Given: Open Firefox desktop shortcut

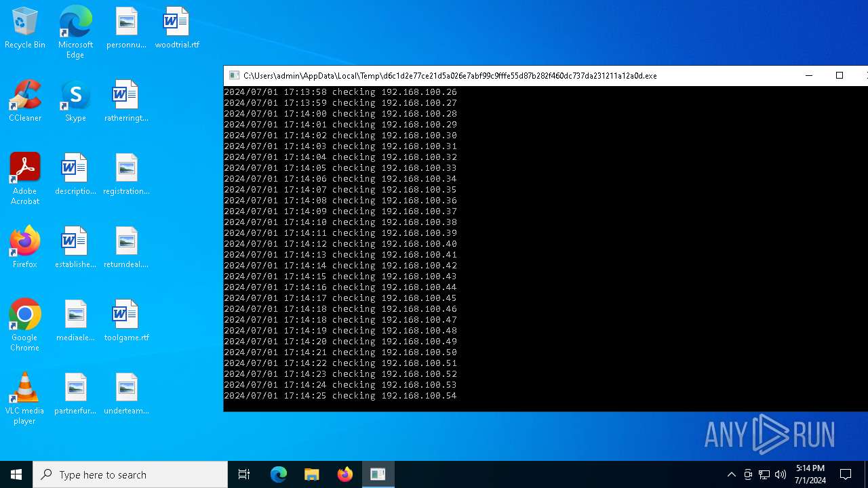Looking at the screenshot, I should point(25,248).
